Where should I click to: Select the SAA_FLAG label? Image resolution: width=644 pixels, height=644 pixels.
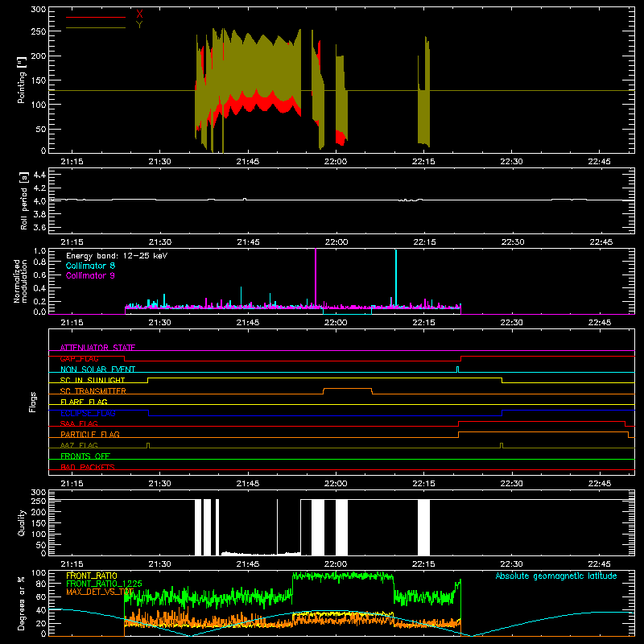click(x=79, y=423)
